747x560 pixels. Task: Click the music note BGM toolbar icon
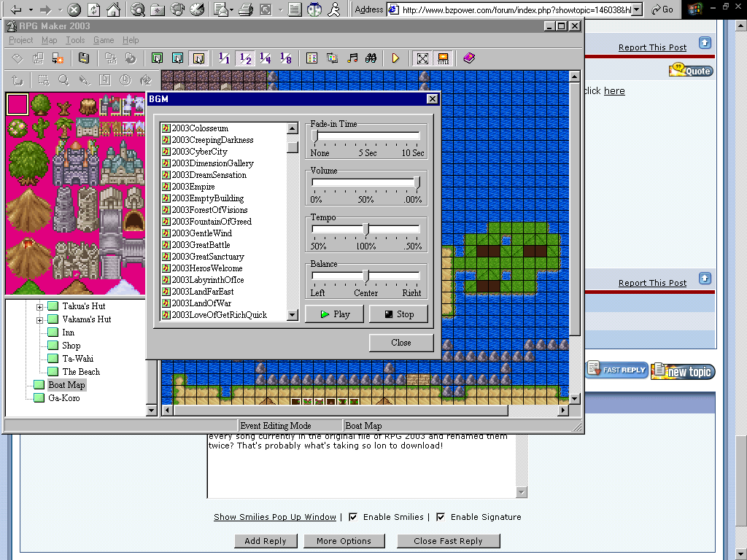[352, 58]
